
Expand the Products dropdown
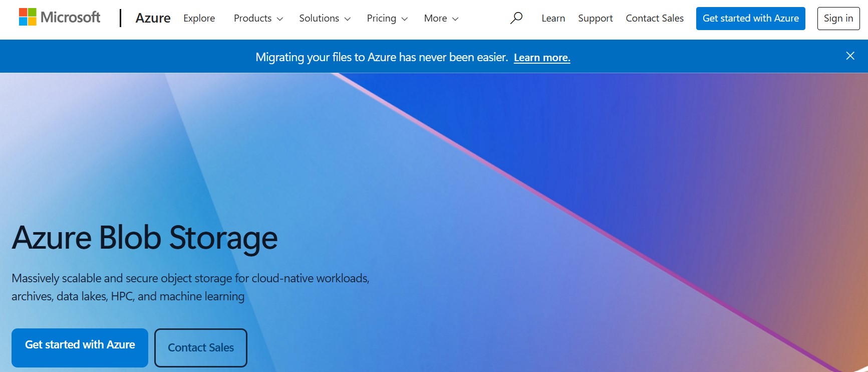[258, 18]
